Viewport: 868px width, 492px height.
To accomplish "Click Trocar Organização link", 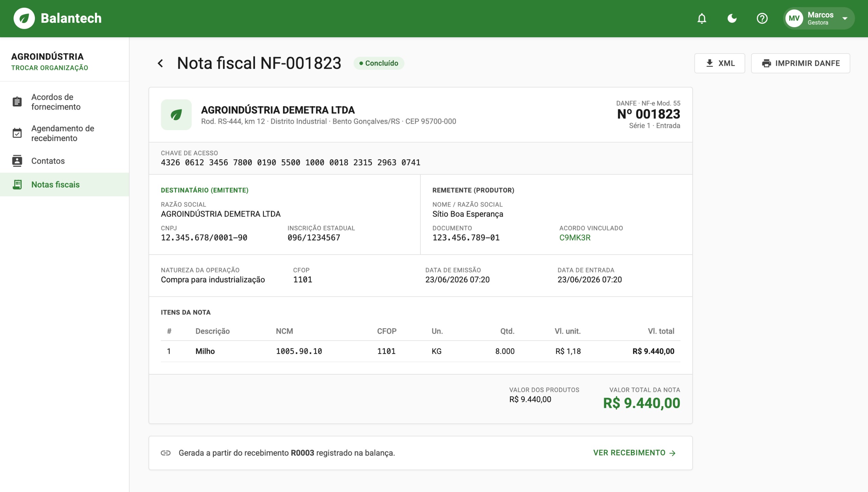I will (50, 68).
